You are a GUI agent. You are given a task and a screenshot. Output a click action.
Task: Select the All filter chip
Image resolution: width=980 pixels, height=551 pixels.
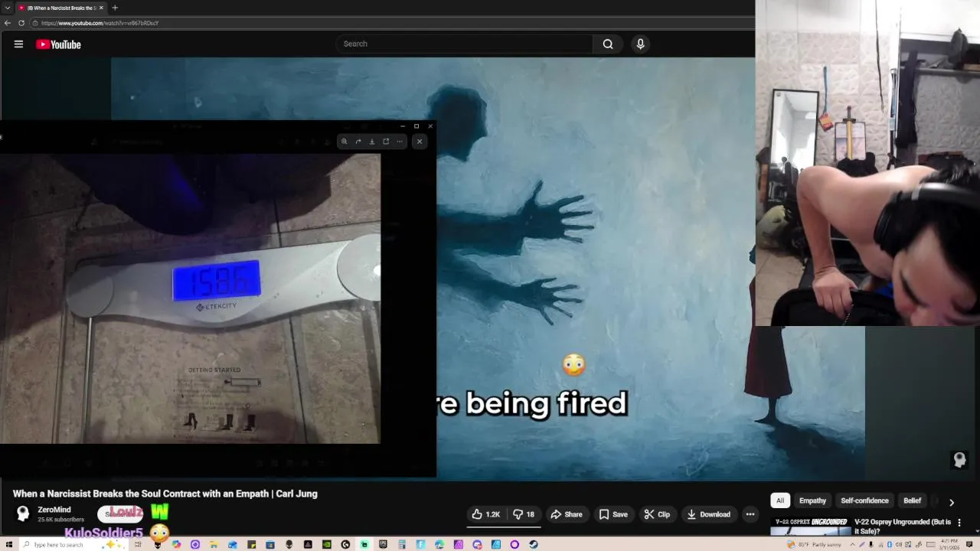pos(780,500)
